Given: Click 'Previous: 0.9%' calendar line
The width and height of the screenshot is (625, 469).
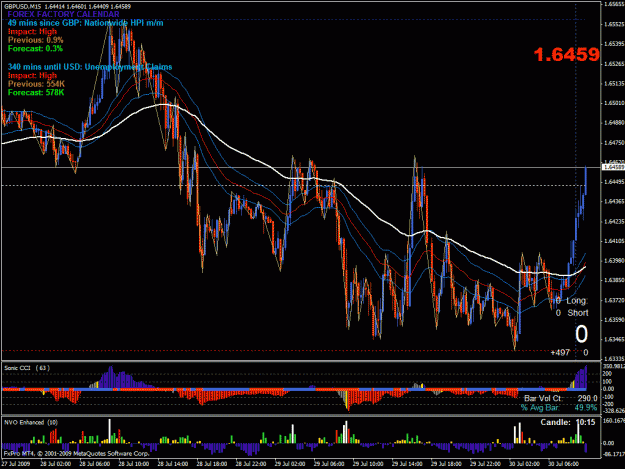Looking at the screenshot, I should 35,40.
